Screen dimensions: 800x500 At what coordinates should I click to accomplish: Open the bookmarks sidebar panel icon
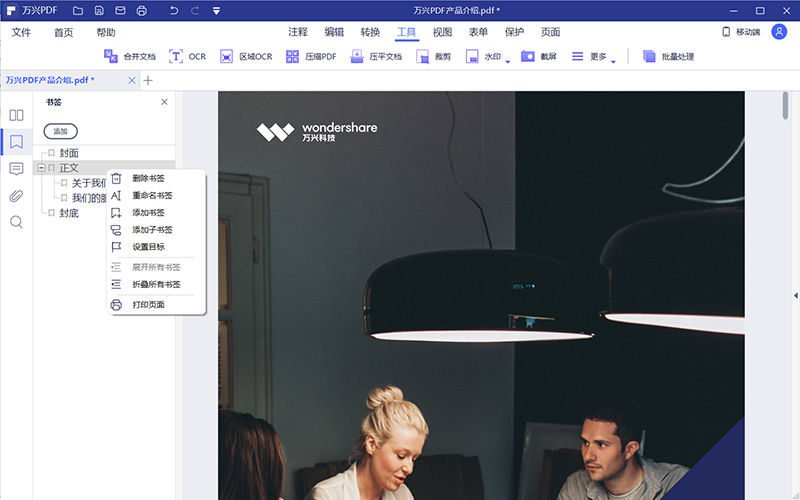16,142
